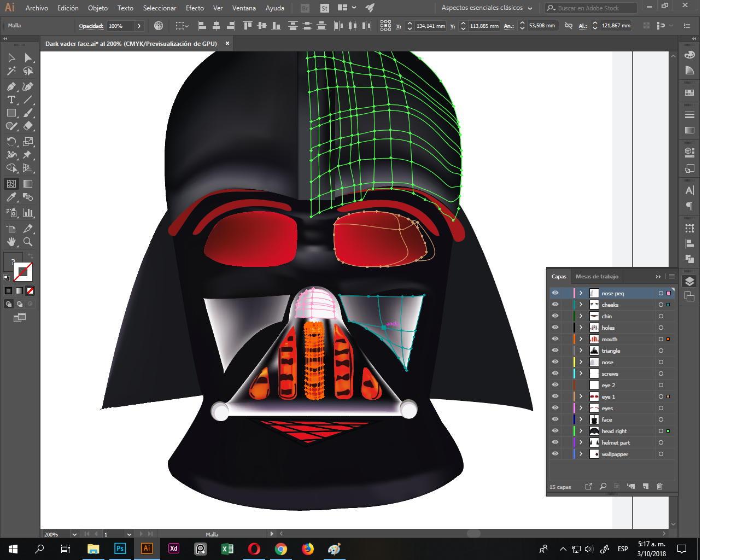Image resolution: width=737 pixels, height=560 pixels.
Task: Open the Color panel icon in right dock
Action: (x=689, y=55)
